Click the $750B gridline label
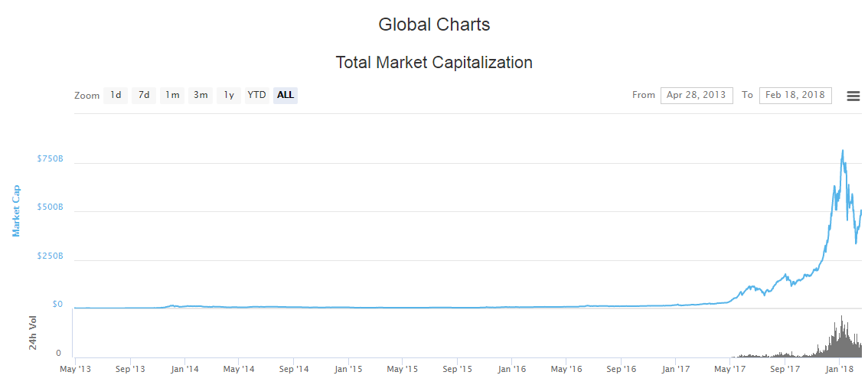 50,159
